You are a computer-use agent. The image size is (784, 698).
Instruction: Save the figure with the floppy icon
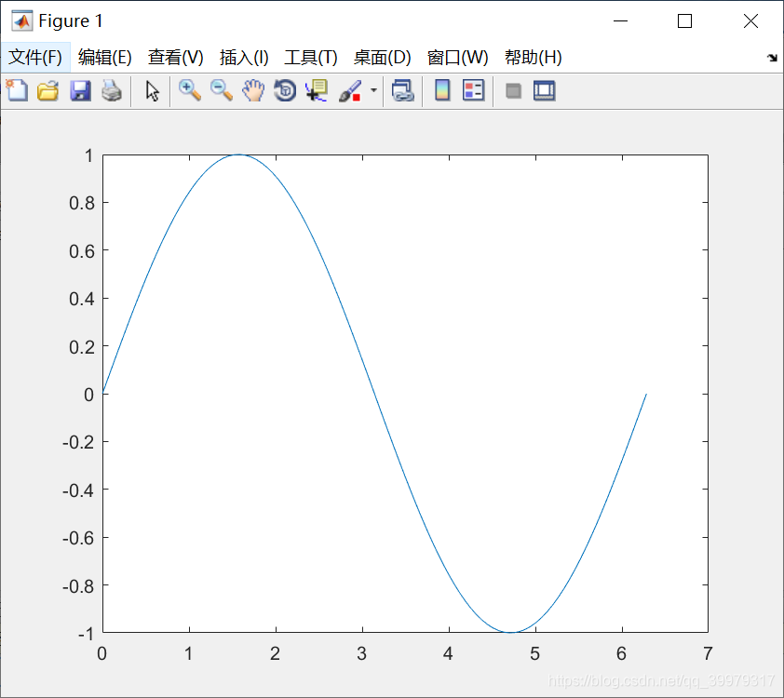(80, 91)
